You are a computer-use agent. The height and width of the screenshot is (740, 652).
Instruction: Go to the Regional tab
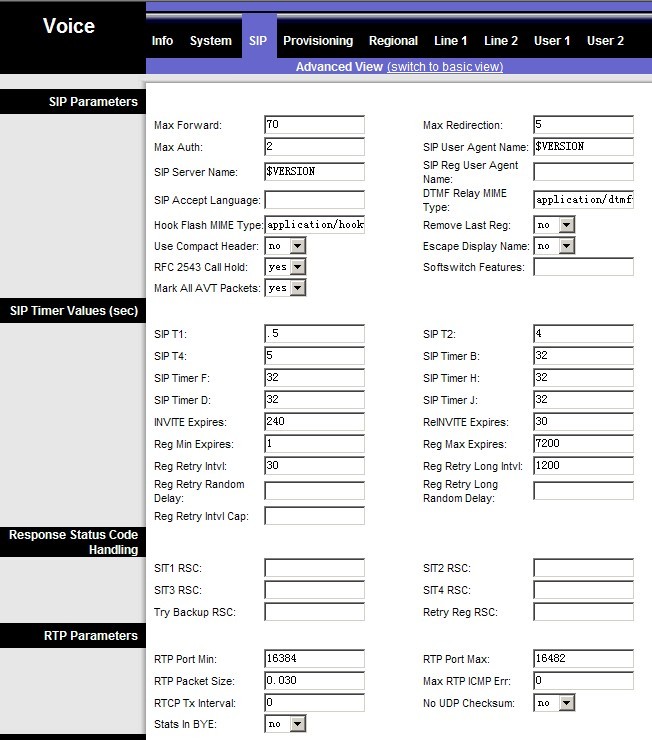tap(393, 41)
